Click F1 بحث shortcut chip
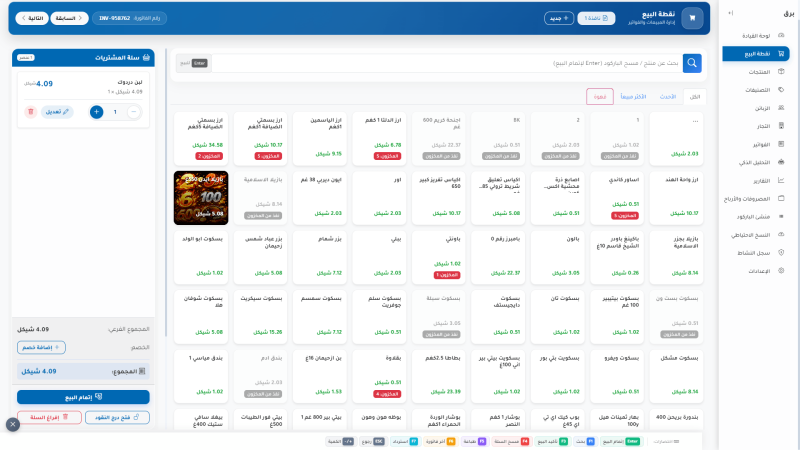The height and width of the screenshot is (450, 800). pyautogui.click(x=585, y=441)
